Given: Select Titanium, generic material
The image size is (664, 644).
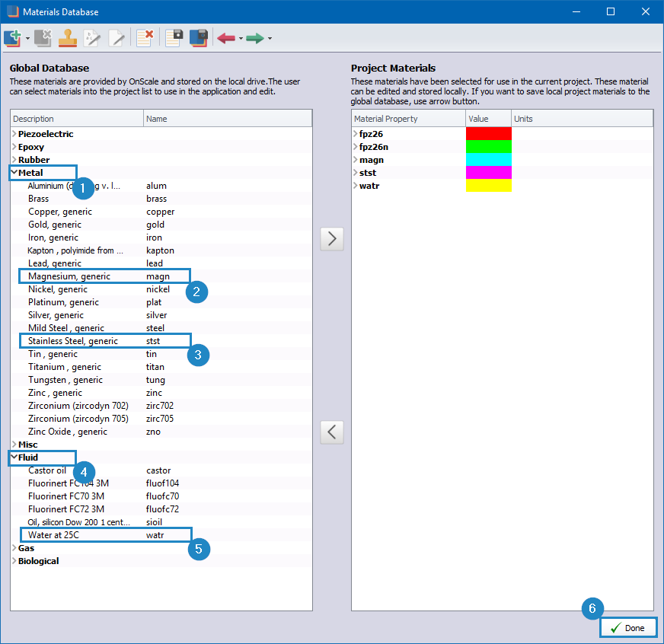Looking at the screenshot, I should click(161, 367).
